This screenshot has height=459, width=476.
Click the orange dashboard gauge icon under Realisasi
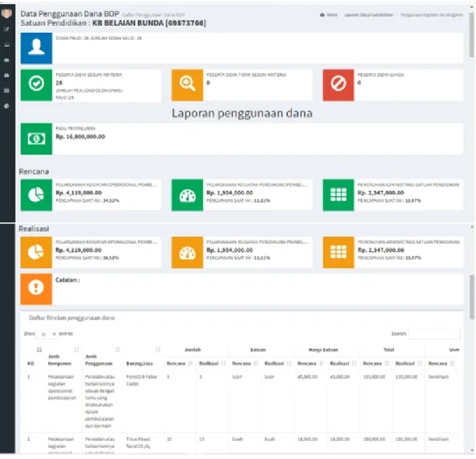[187, 252]
